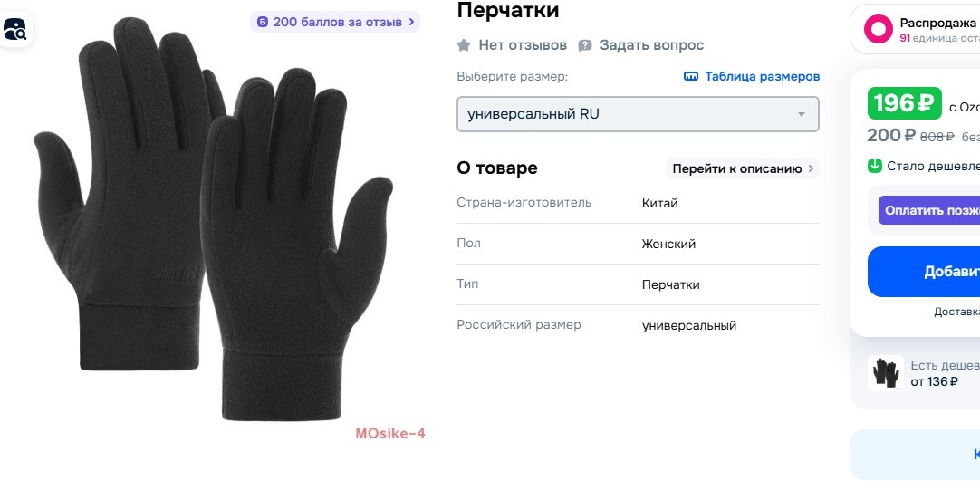Click the star icon next to Нет отзывов
Viewport: 980px width, 481px height.
pyautogui.click(x=464, y=45)
